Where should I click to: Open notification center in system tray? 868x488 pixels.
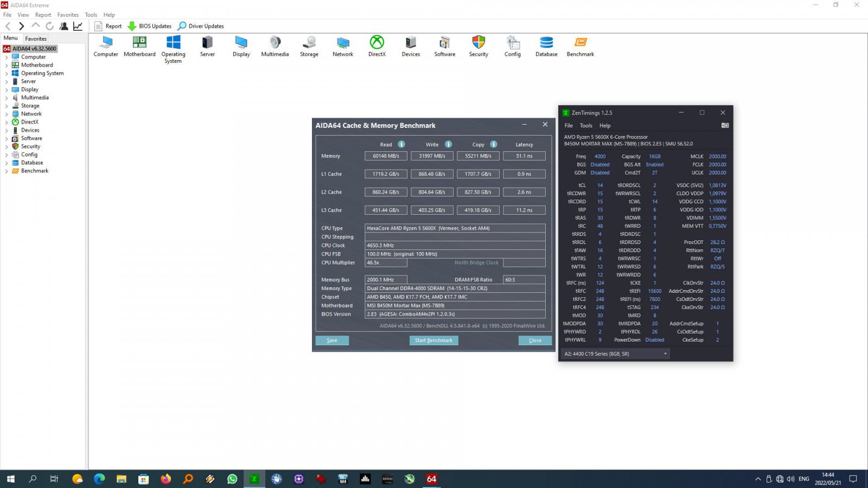coord(853,479)
